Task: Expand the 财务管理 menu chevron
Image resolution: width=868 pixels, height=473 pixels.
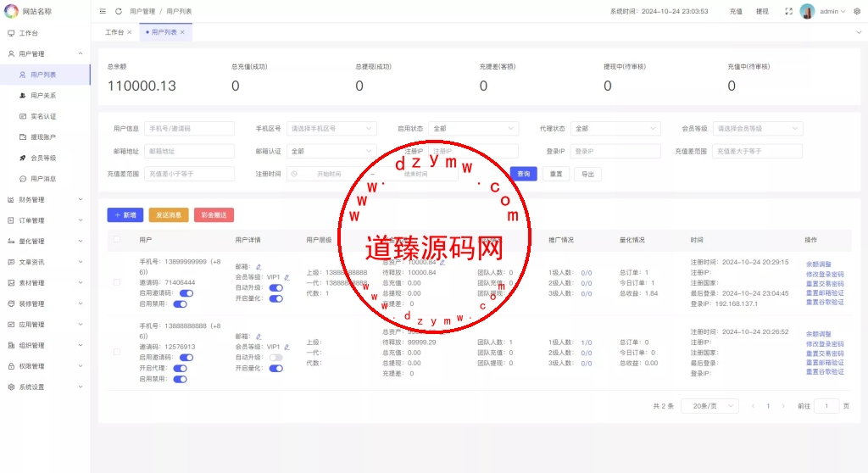Action: pyautogui.click(x=81, y=200)
